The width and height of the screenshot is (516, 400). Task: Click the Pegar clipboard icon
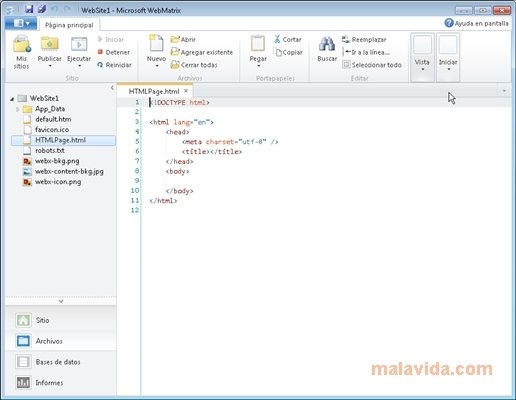tap(258, 44)
